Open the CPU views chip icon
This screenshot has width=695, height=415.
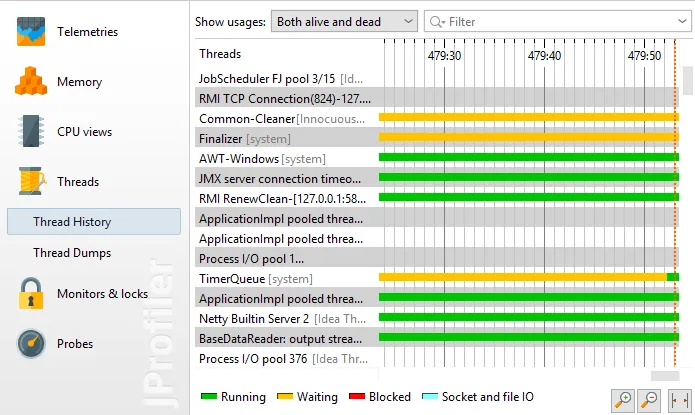point(31,131)
